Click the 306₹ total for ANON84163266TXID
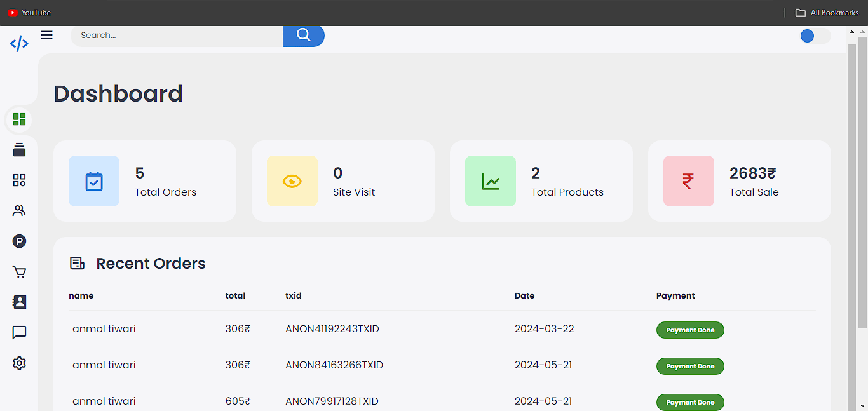The image size is (868, 411). pos(238,365)
